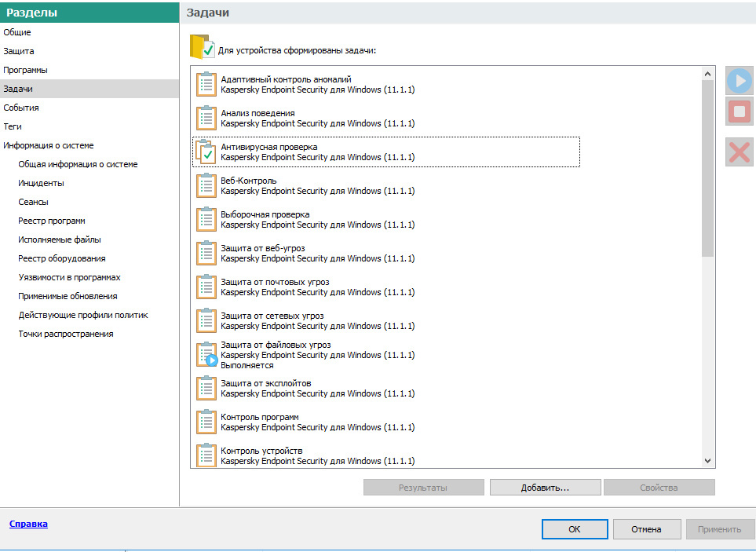Select the Выборочная проверка task name
Viewport: 756px width, 552px height.
[265, 214]
